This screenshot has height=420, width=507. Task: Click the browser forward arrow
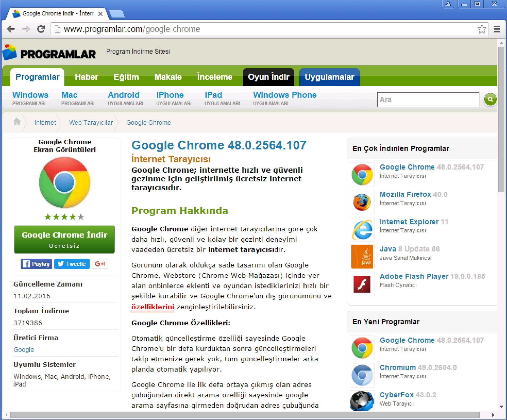pos(26,29)
